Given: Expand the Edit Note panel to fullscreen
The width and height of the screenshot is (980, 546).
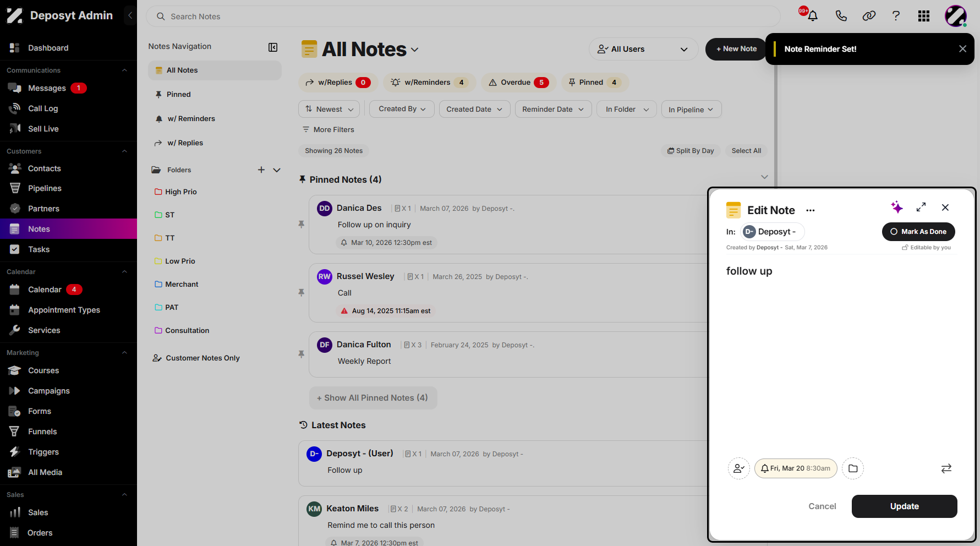Looking at the screenshot, I should point(921,207).
